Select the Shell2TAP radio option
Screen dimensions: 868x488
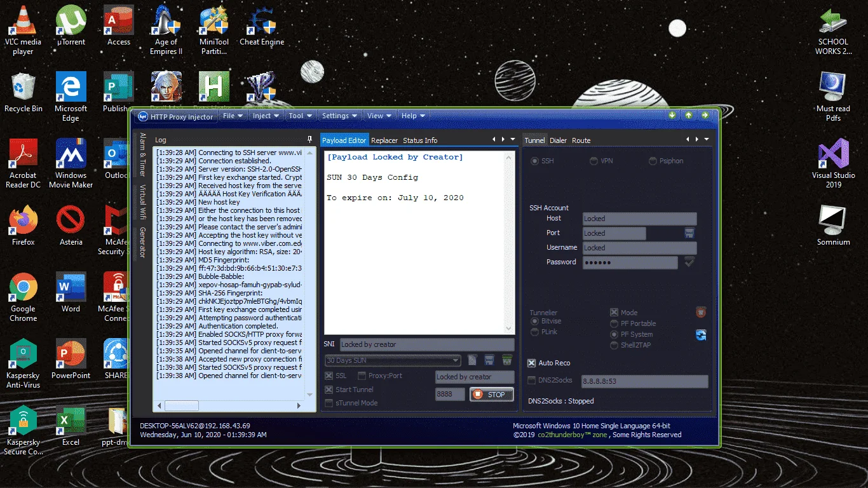pyautogui.click(x=614, y=345)
